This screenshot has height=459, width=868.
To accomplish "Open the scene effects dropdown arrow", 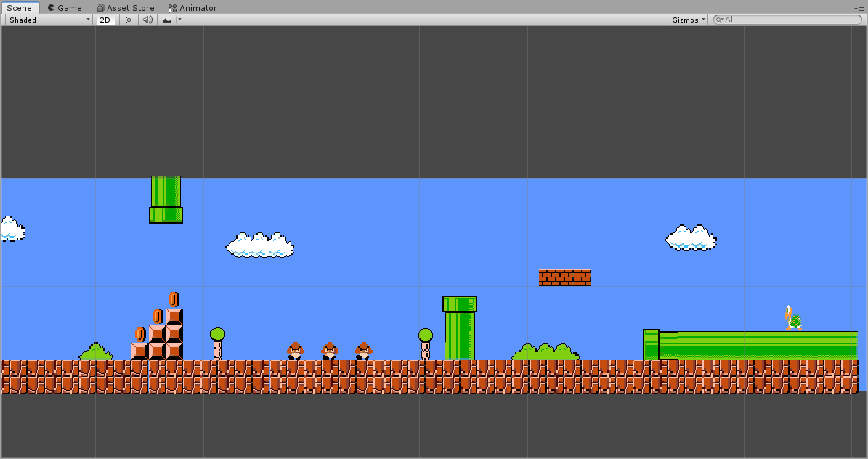I will click(179, 20).
